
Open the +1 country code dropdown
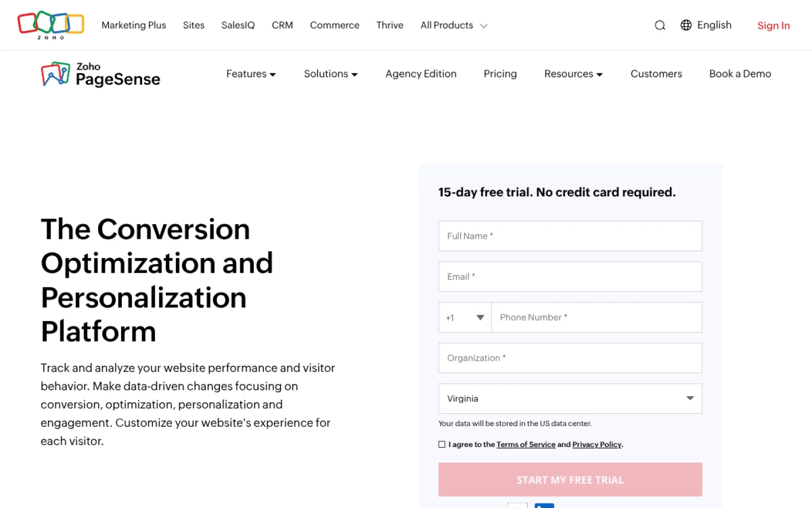pos(465,317)
